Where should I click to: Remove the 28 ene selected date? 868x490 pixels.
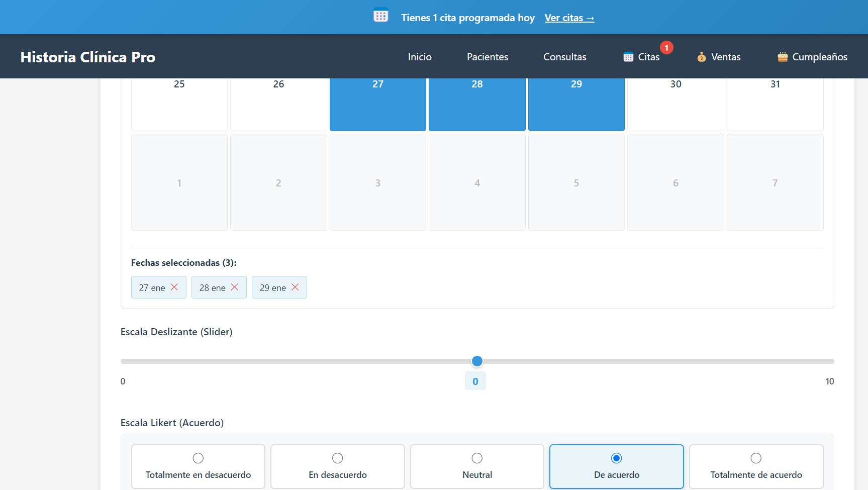click(x=235, y=287)
